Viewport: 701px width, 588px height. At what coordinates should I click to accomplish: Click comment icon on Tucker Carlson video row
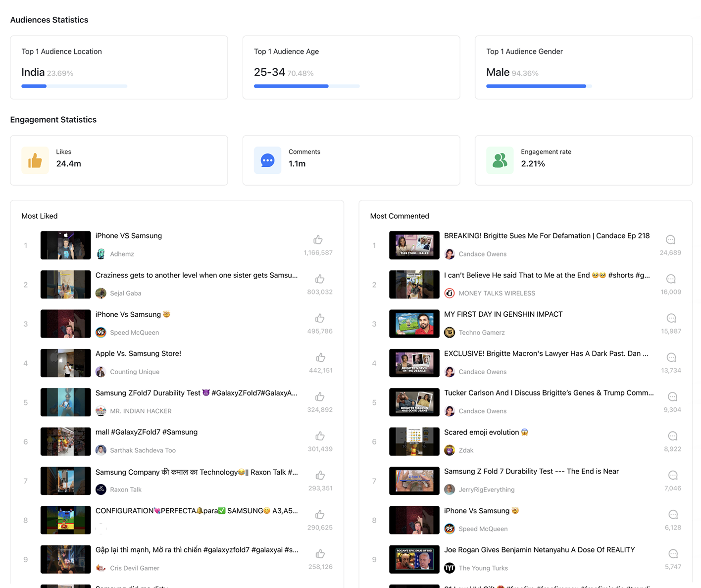coord(672,396)
